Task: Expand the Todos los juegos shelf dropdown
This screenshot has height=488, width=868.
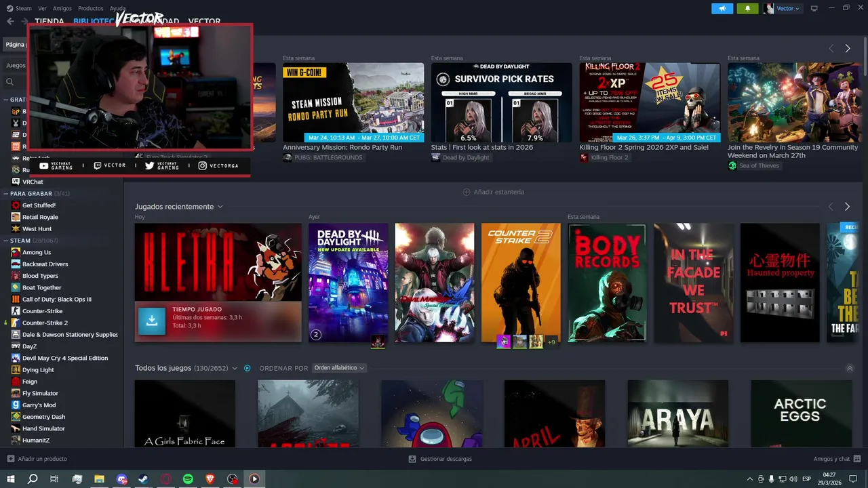Action: tap(235, 368)
